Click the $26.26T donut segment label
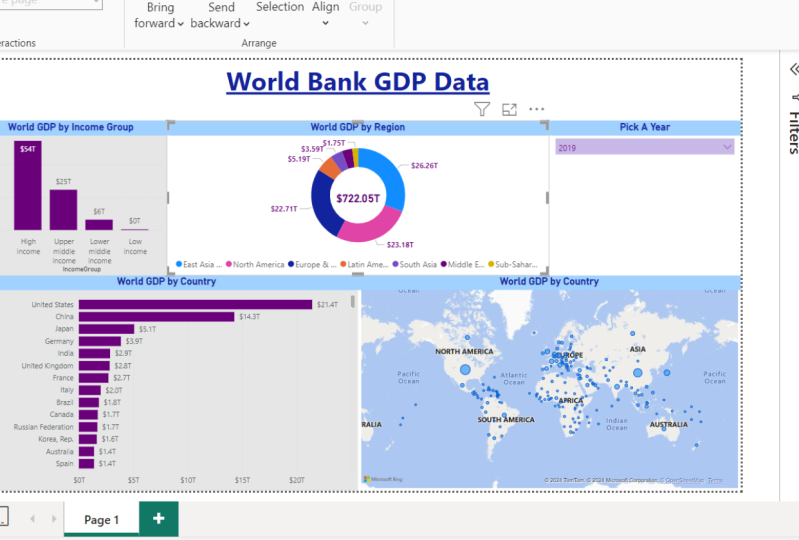This screenshot has height=540, width=799. click(424, 166)
